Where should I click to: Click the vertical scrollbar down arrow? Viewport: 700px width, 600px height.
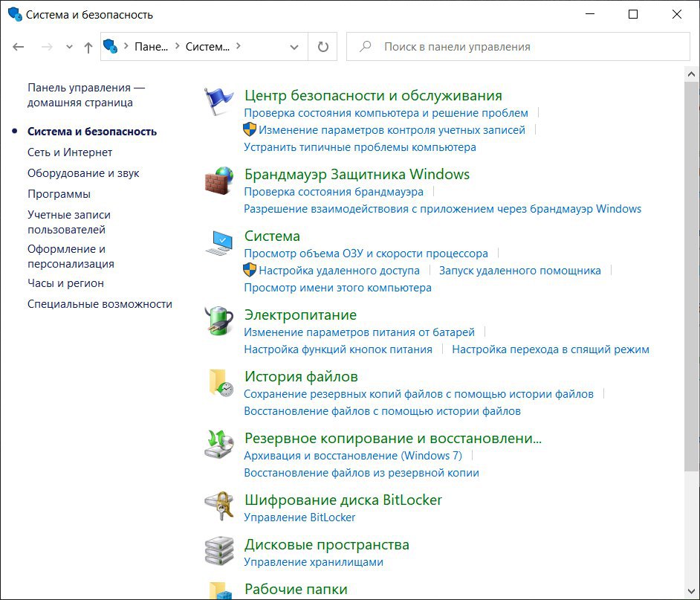click(692, 592)
